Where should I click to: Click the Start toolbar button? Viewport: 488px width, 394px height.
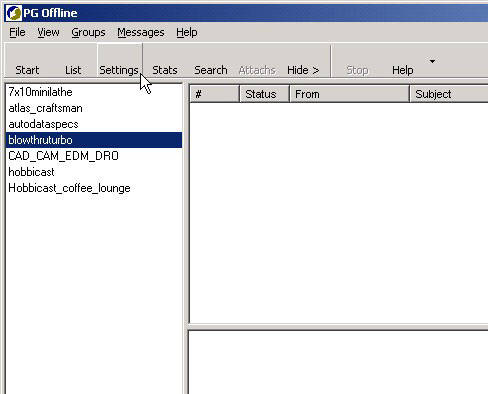pyautogui.click(x=27, y=60)
